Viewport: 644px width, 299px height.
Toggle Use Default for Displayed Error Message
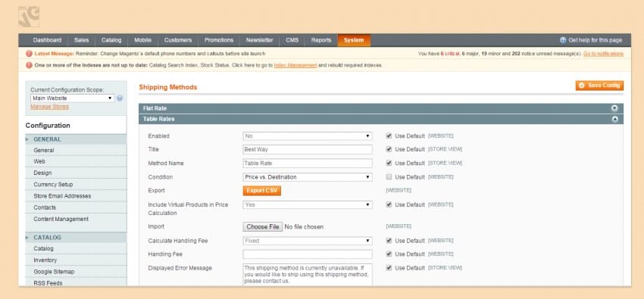pos(389,268)
